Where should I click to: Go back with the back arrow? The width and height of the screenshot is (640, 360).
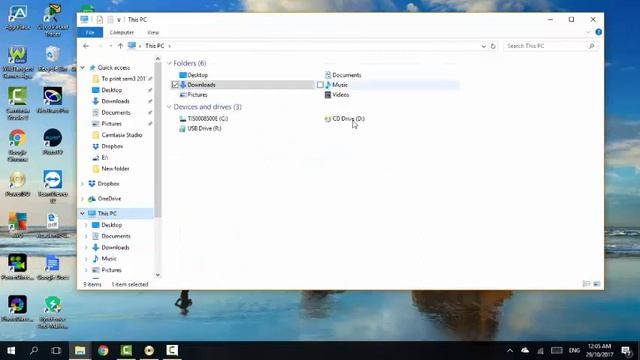pos(86,46)
